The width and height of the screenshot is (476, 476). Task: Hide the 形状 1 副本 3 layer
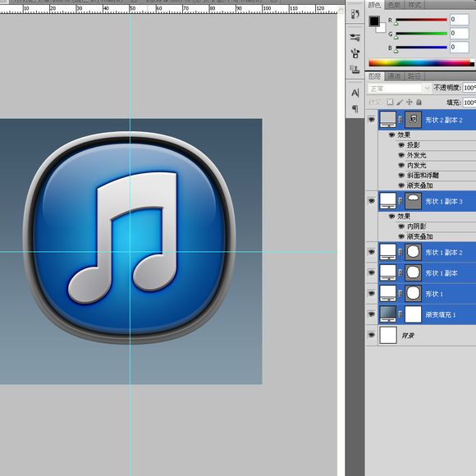coord(371,201)
